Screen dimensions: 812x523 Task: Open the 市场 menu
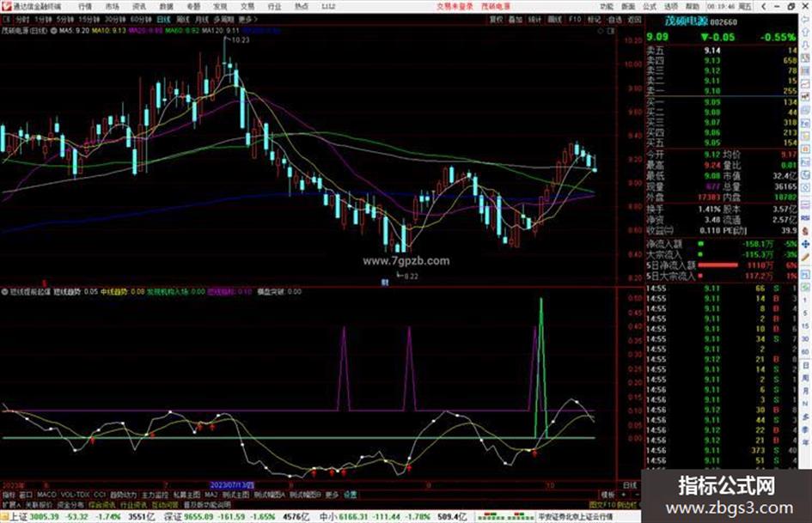point(112,6)
